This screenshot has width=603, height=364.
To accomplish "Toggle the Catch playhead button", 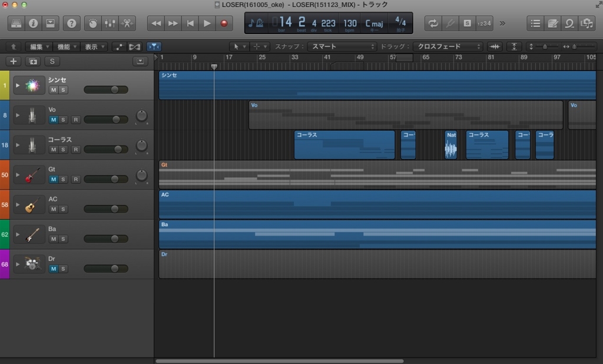I will click(154, 47).
